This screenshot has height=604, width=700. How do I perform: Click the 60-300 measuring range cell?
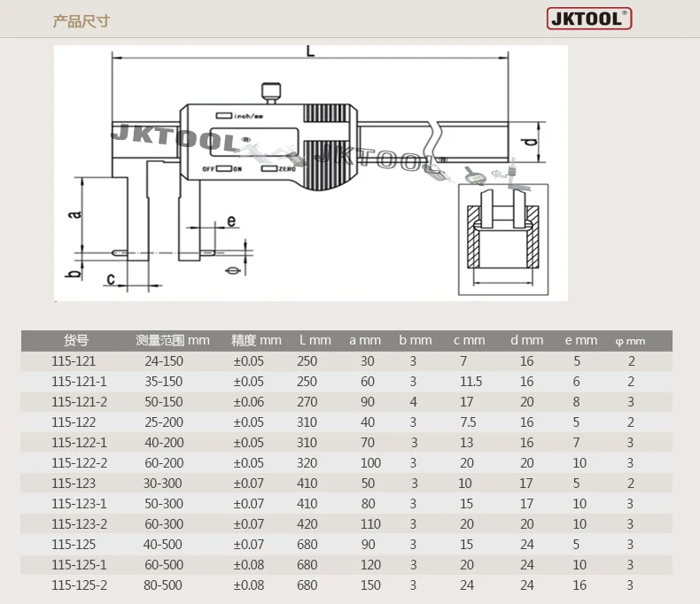click(164, 524)
